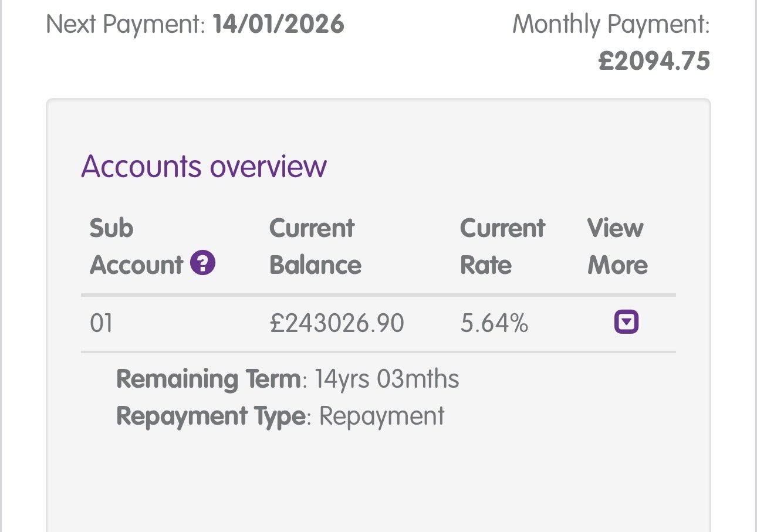
Task: Select the Repayment type value text
Action: click(x=382, y=416)
